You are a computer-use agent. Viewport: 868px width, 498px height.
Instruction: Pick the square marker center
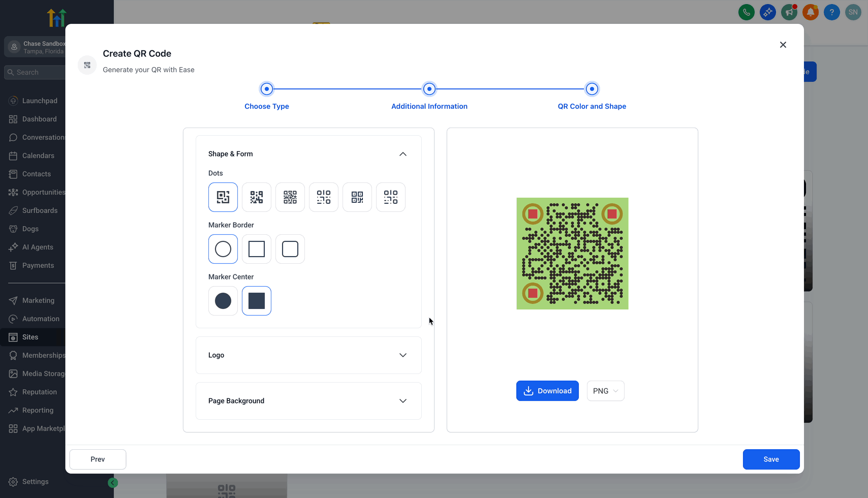(x=257, y=301)
